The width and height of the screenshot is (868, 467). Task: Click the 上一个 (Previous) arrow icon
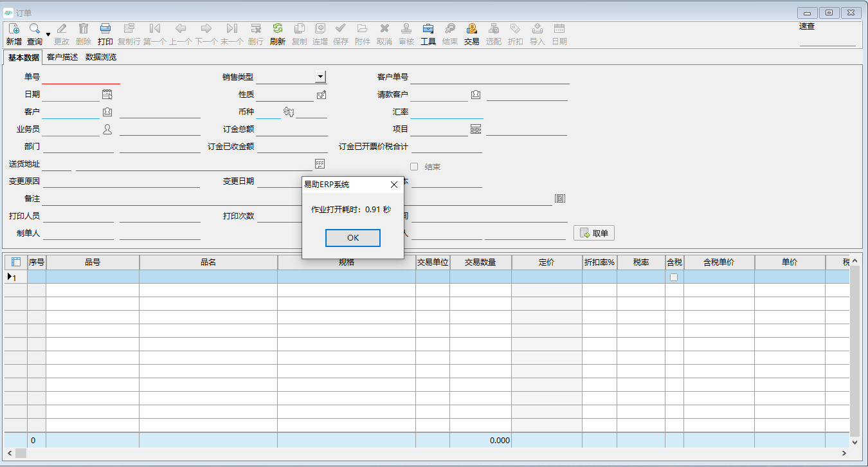[181, 28]
